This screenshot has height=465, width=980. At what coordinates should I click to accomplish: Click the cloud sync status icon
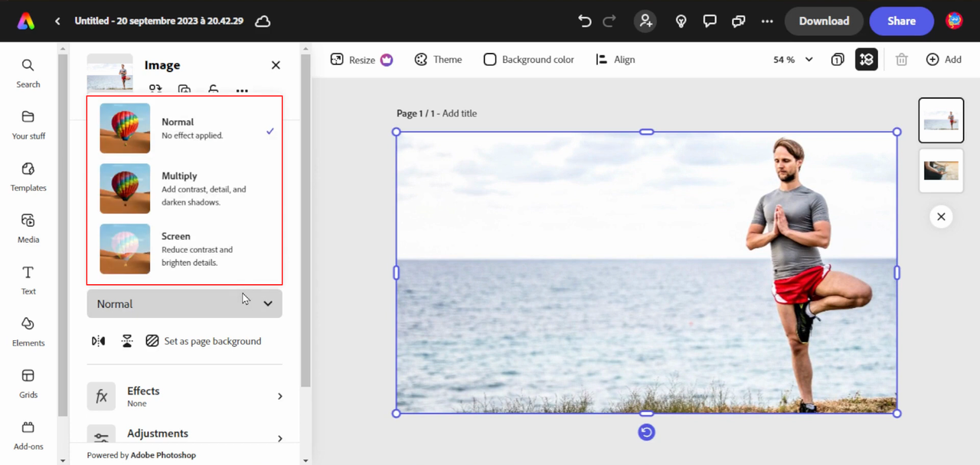click(263, 21)
